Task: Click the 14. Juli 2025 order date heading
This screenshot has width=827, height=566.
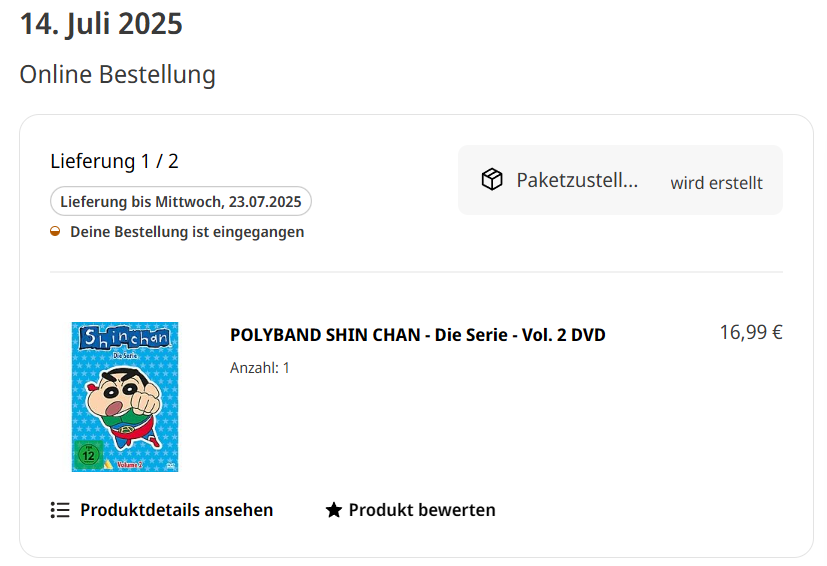Action: (101, 24)
